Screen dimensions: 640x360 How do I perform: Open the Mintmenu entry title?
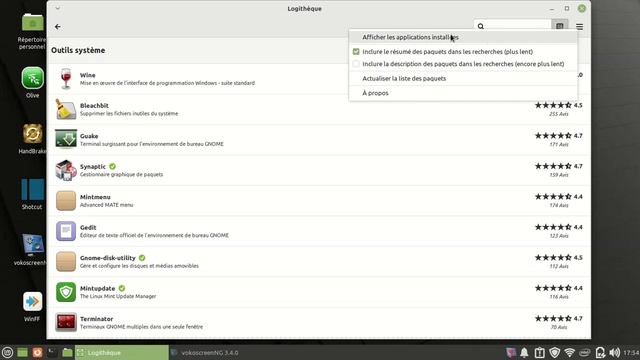[x=95, y=197]
